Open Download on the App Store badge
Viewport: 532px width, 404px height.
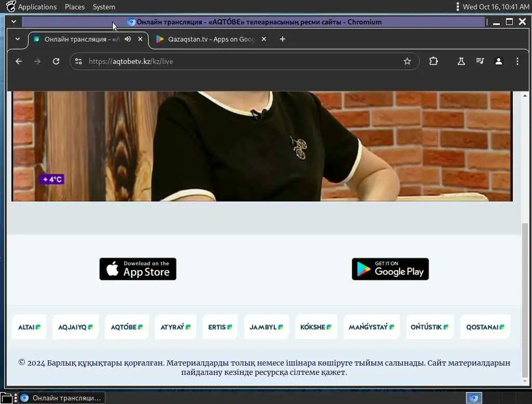(138, 269)
